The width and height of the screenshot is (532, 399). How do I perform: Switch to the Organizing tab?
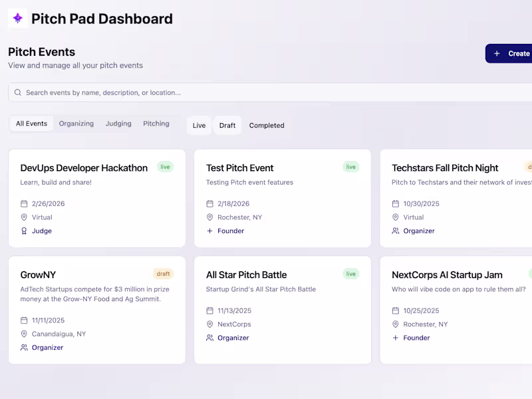pos(76,124)
